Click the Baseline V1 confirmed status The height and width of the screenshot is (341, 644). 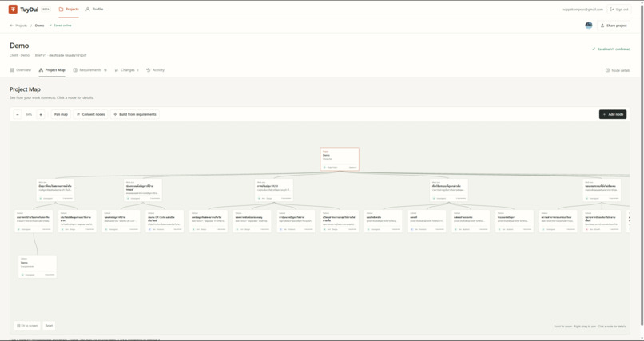(x=611, y=49)
